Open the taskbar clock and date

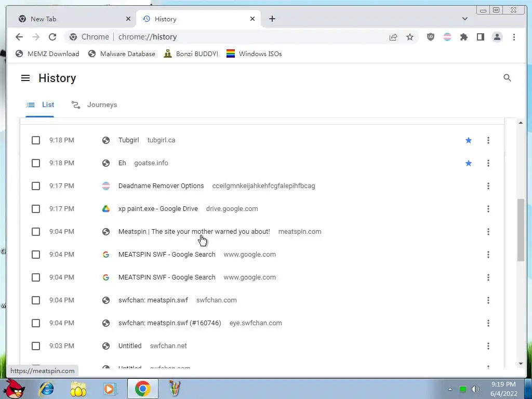[x=504, y=389]
